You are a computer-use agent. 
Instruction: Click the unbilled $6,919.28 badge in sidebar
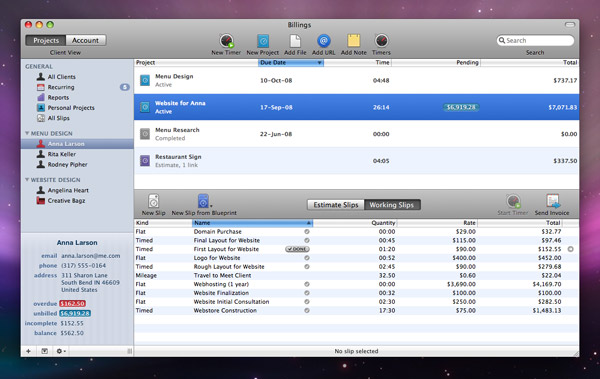[x=75, y=314]
